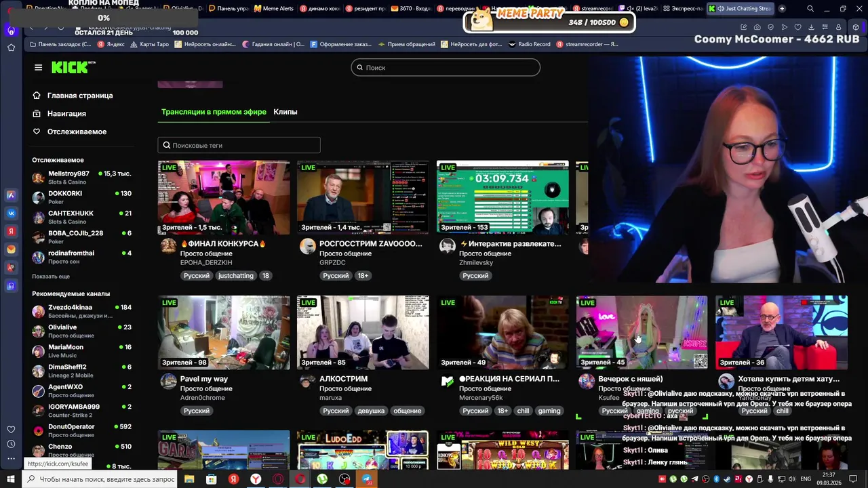Open VK icon in Opera sidebar
This screenshot has height=488, width=868.
click(x=11, y=213)
